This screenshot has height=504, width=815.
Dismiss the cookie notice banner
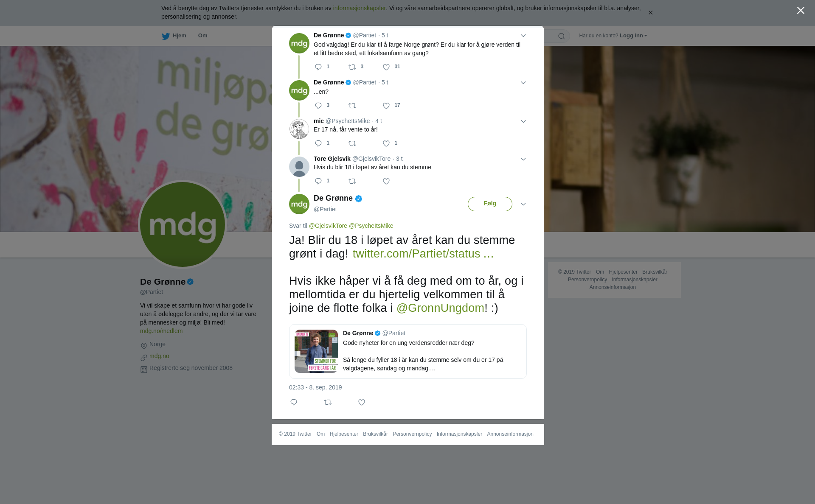(650, 13)
